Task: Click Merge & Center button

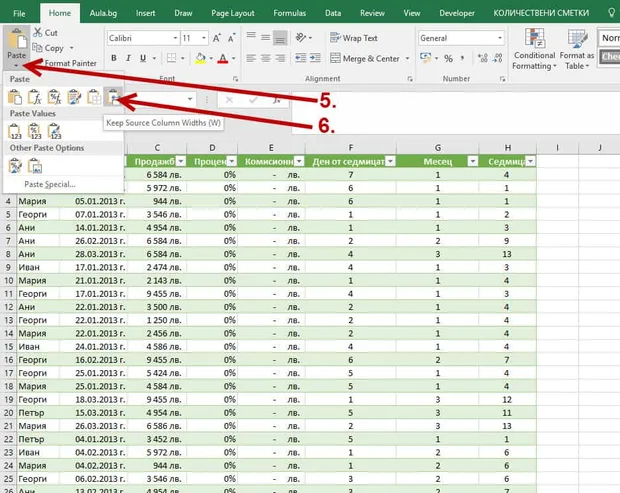Action: (365, 59)
